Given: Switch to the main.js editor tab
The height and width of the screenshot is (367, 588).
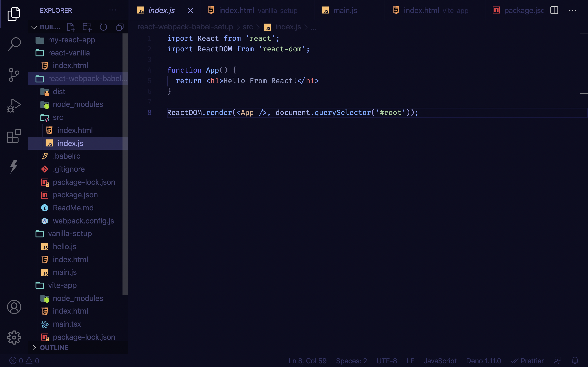Looking at the screenshot, I should coord(345,10).
